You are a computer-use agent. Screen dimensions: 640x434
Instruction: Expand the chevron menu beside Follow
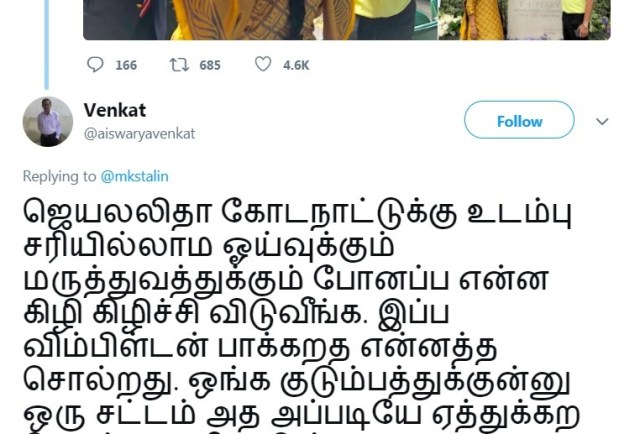(602, 121)
